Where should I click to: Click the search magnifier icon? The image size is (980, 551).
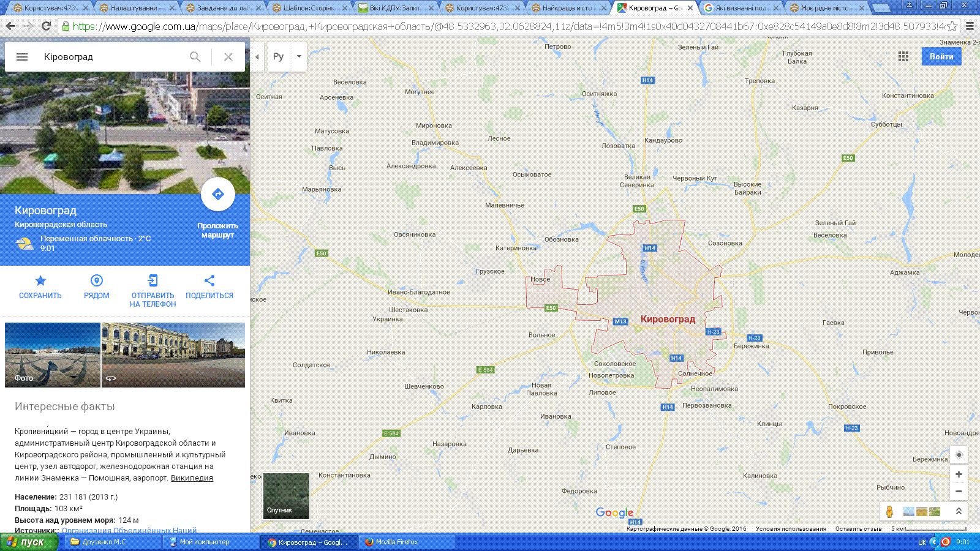tap(195, 57)
